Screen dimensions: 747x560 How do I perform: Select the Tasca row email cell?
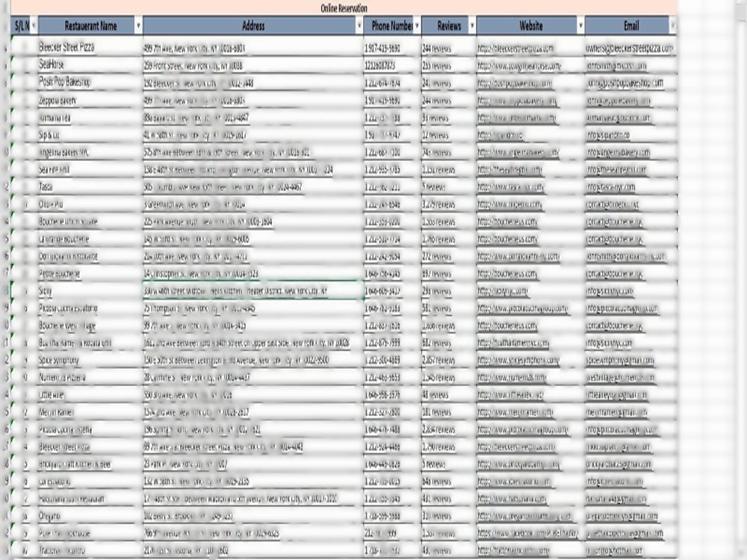(630, 187)
